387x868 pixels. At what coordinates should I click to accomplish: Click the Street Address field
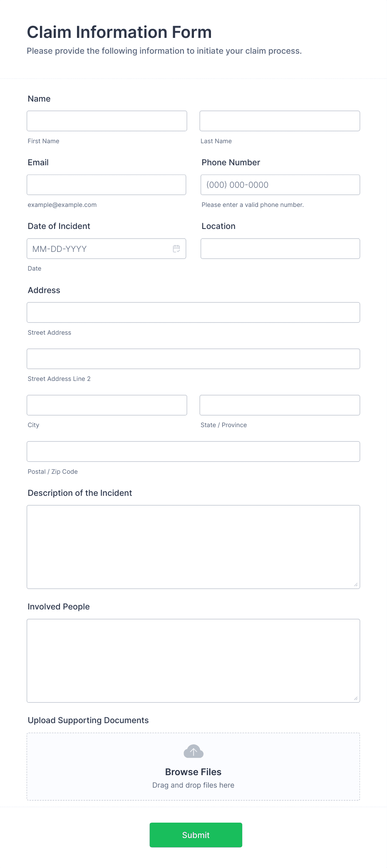pos(193,312)
